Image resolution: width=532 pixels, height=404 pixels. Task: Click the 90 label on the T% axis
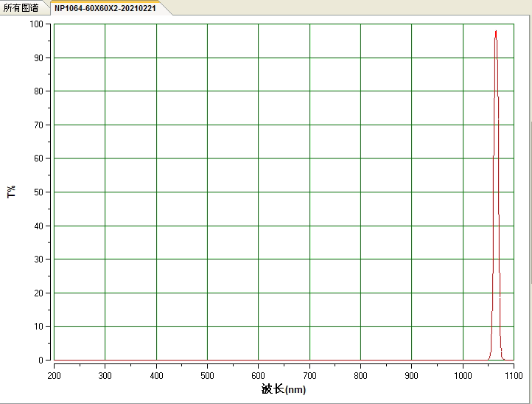pyautogui.click(x=38, y=58)
